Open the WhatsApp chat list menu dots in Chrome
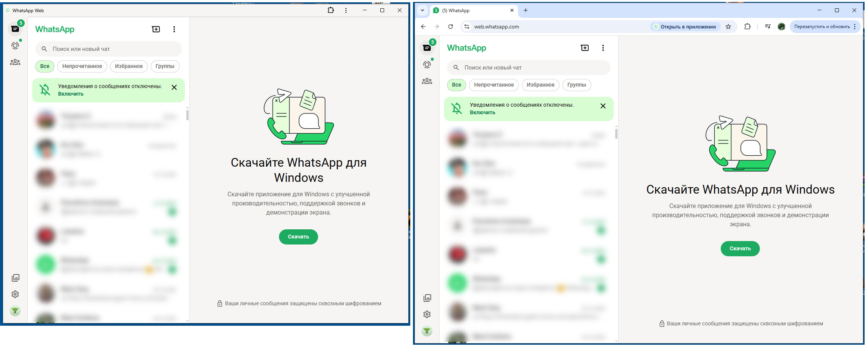This screenshot has height=347, width=868. click(x=603, y=48)
